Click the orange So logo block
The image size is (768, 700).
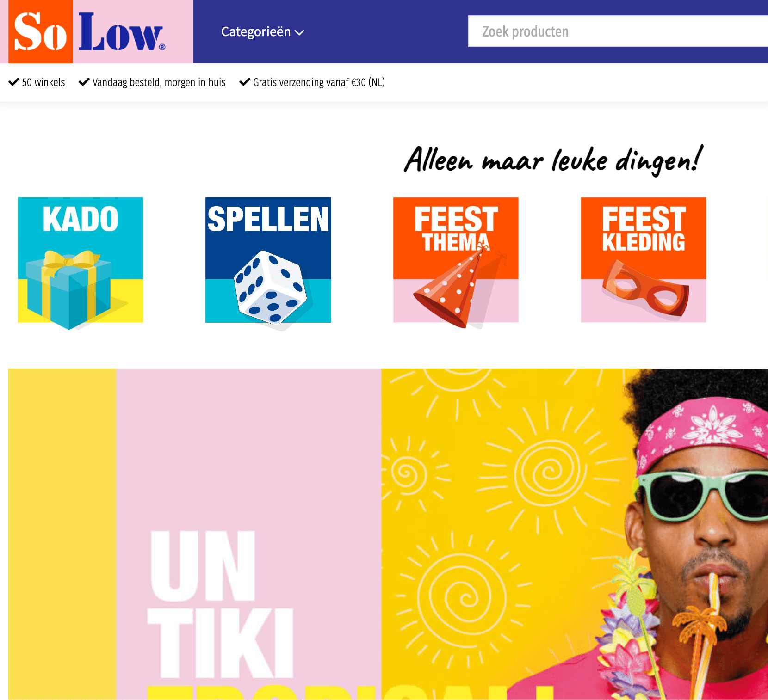click(41, 31)
